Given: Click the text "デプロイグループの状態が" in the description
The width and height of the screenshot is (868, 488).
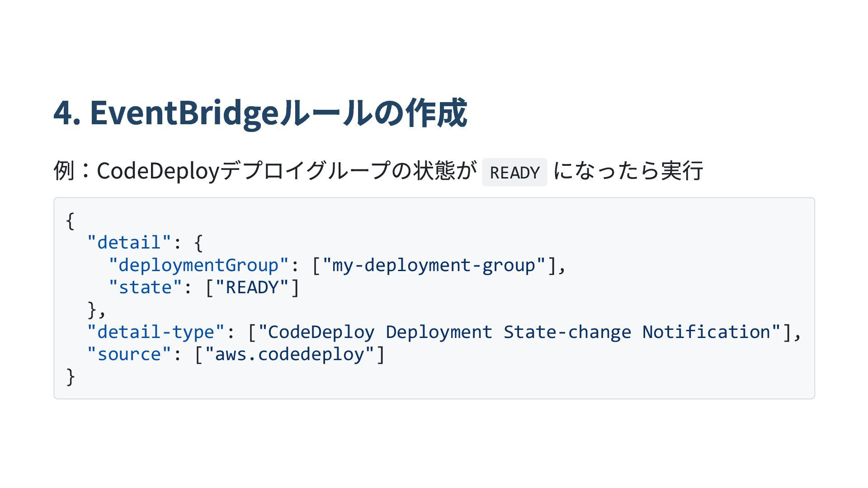Looking at the screenshot, I should (x=348, y=171).
